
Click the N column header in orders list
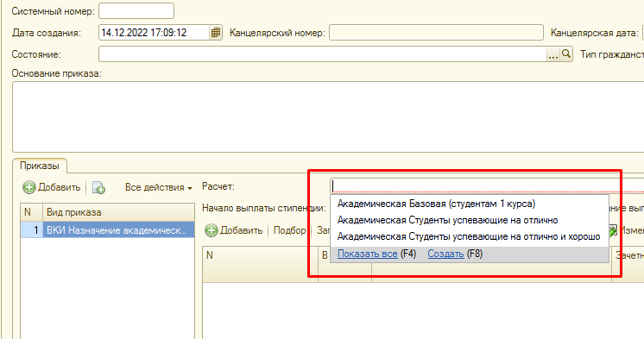coord(32,212)
